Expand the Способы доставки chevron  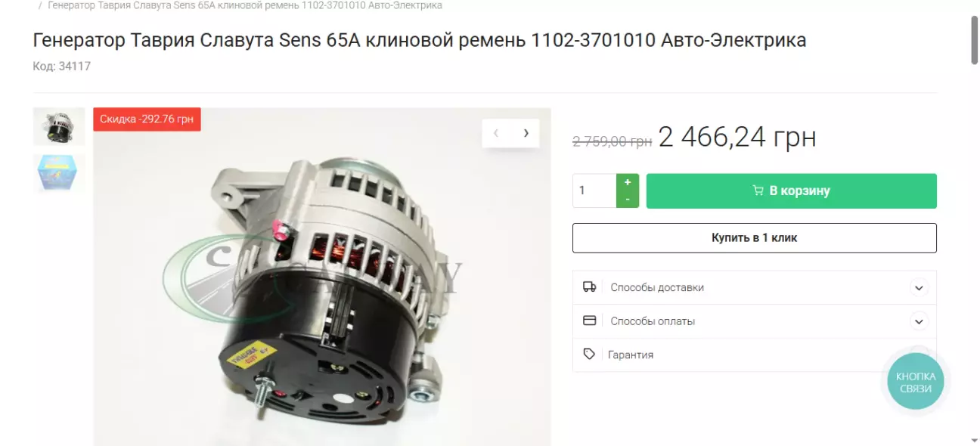click(x=919, y=287)
